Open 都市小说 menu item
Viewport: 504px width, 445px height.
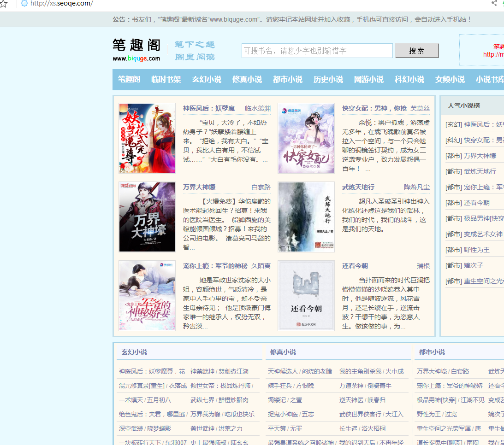coord(287,79)
